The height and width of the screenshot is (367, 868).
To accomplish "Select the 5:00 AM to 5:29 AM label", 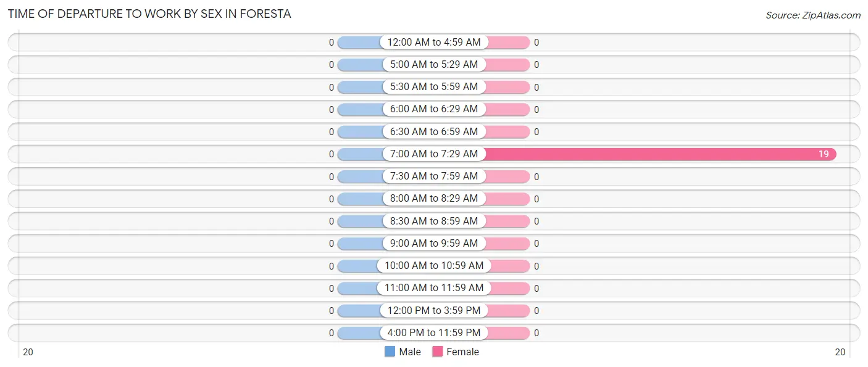I will [x=434, y=64].
